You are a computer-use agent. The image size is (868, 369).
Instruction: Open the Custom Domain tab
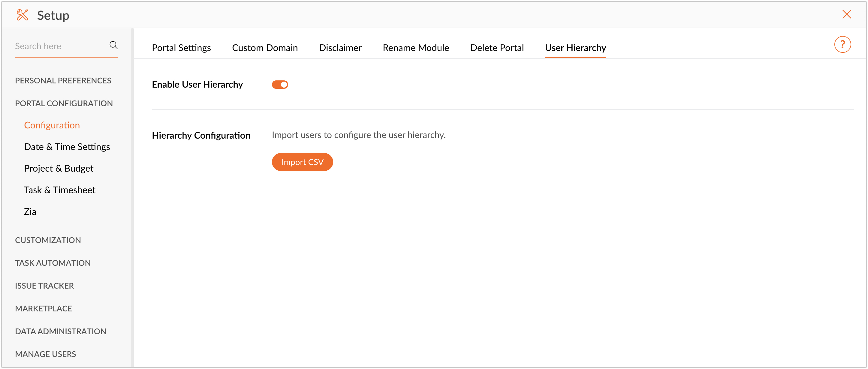[x=264, y=48]
